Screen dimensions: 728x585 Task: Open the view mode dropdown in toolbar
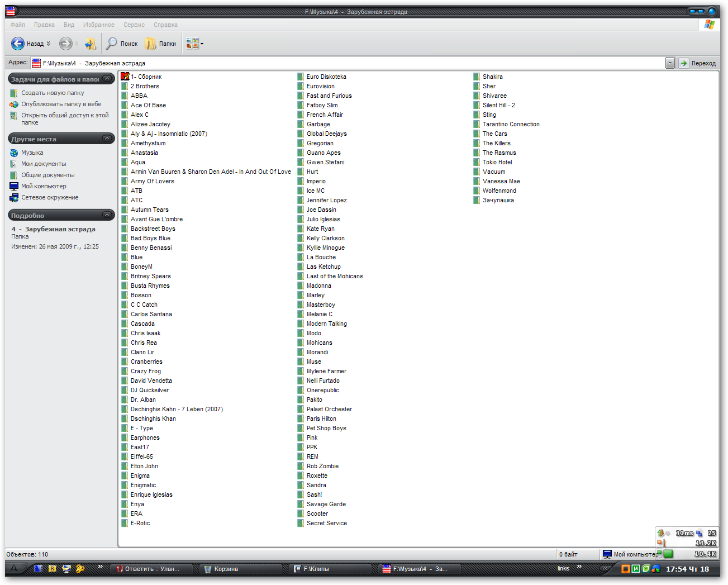(202, 44)
